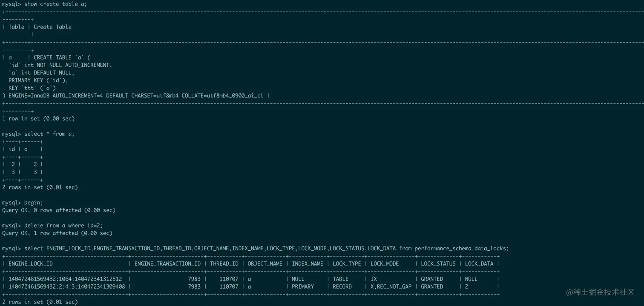Click the INDEX_NAME column header in the result table
644x306 pixels.
tap(308, 264)
